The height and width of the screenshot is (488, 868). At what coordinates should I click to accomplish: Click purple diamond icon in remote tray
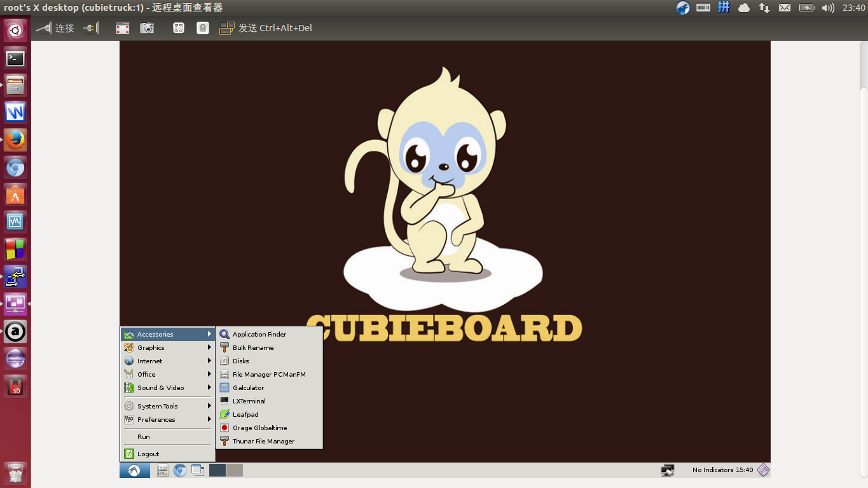coord(763,470)
